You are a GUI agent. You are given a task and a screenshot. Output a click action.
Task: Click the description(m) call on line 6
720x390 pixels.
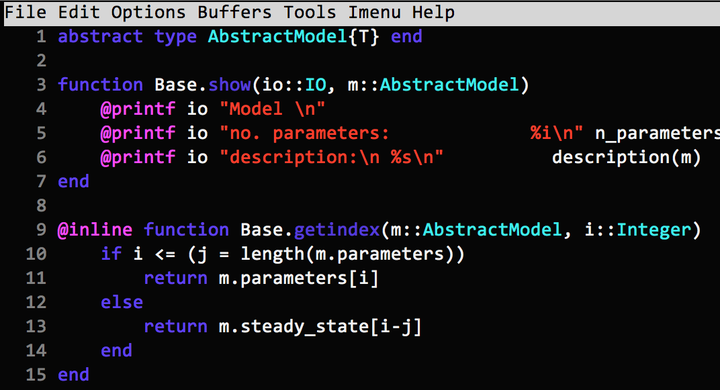[627, 158]
